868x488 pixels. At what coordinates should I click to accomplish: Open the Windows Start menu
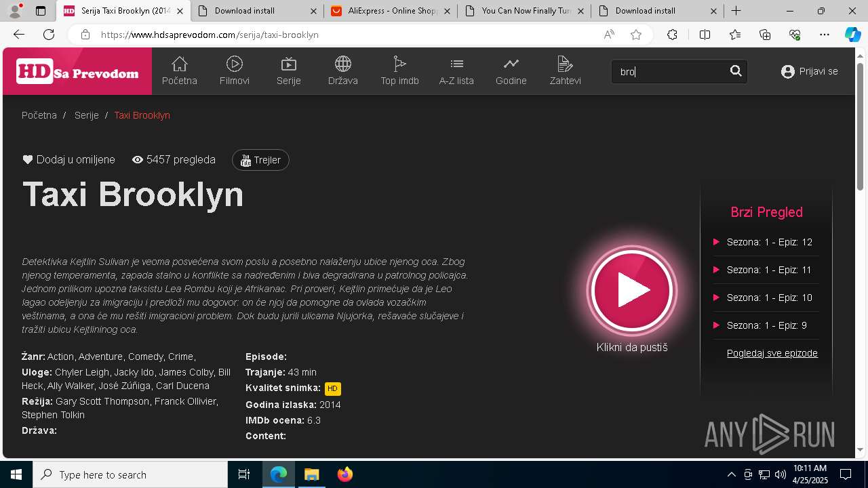pos(16,474)
